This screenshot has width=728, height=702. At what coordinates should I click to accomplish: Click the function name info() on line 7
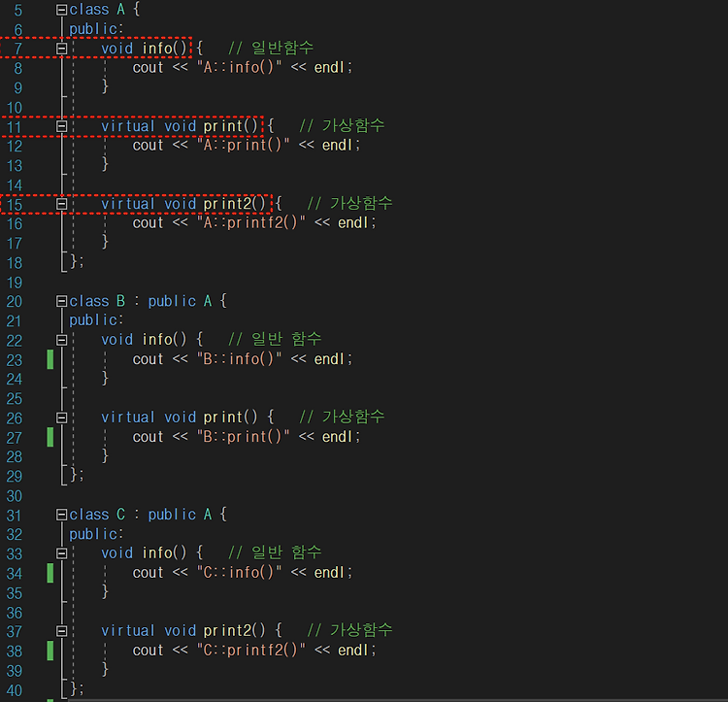164,48
